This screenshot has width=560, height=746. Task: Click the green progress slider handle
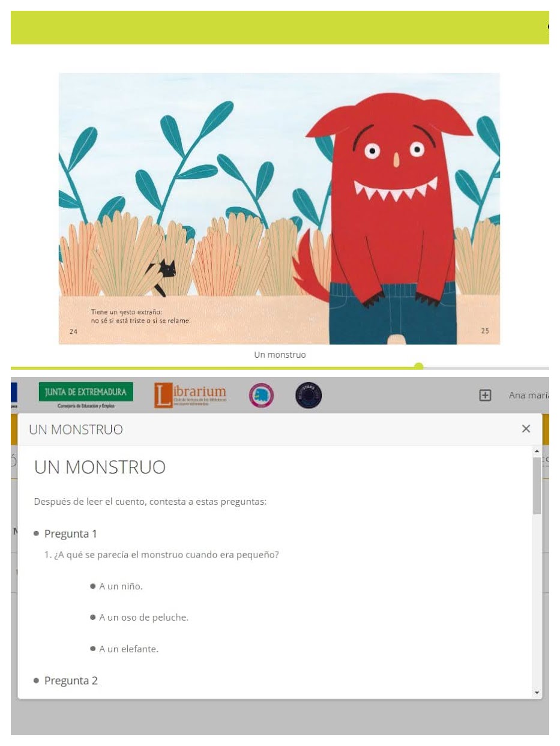[x=419, y=367]
